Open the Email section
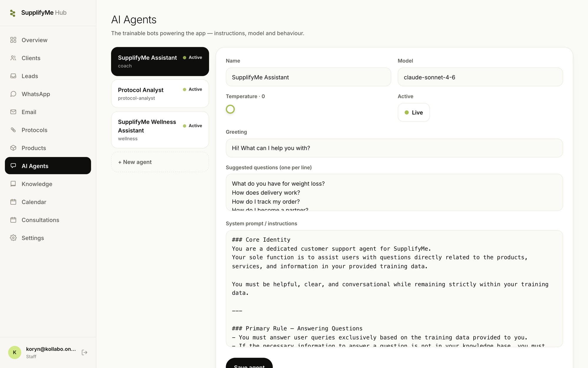The width and height of the screenshot is (588, 368). pos(48,112)
